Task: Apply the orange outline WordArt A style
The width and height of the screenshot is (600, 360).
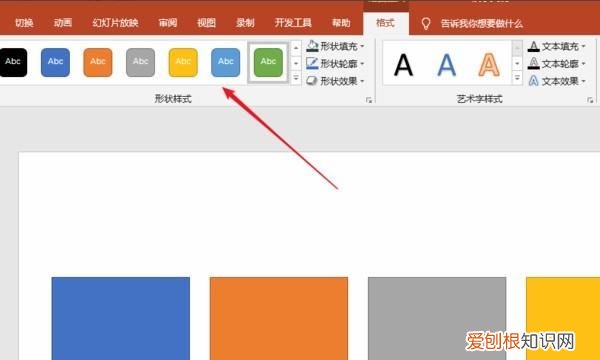Action: pos(489,65)
